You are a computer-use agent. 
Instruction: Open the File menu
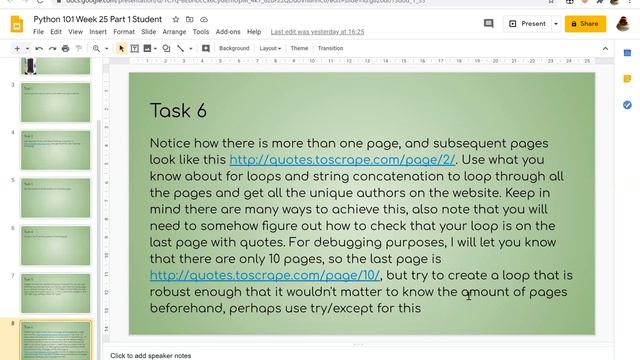click(38, 32)
